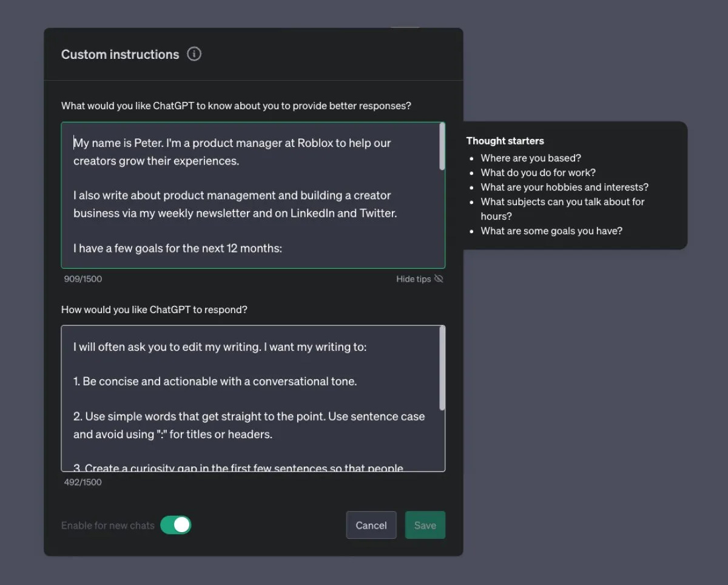Click the green toggle knob

point(182,525)
